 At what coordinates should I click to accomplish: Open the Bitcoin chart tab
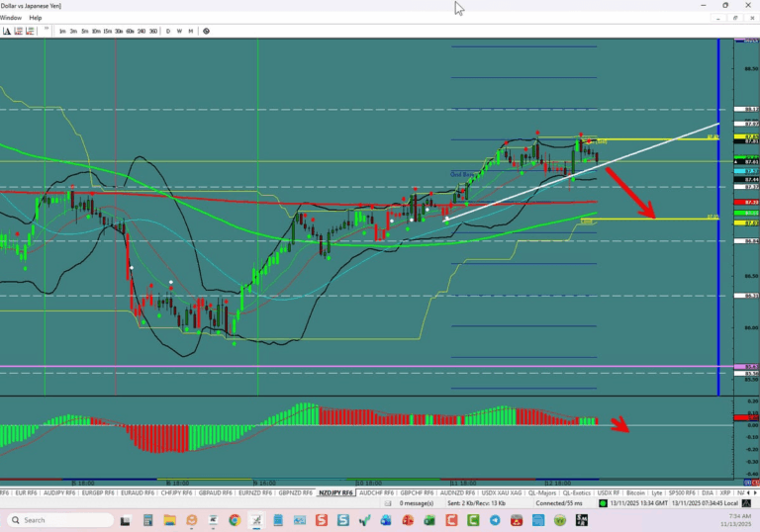pos(635,492)
